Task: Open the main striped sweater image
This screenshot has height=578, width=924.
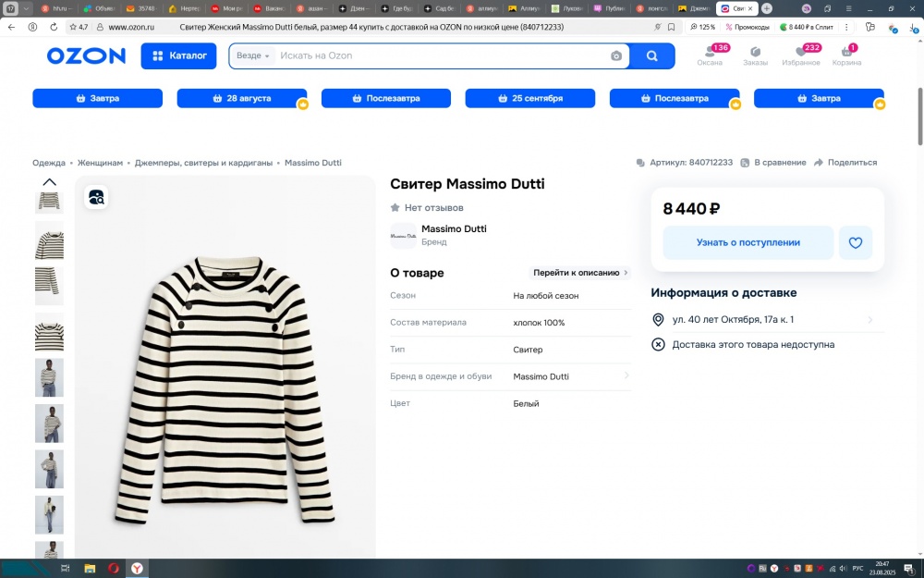Action: 225,367
